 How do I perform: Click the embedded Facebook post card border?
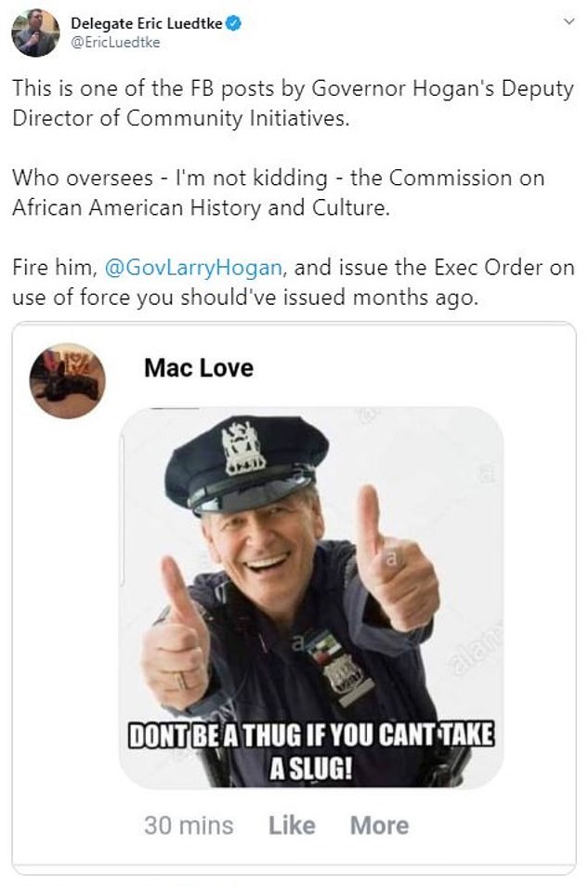(x=294, y=593)
